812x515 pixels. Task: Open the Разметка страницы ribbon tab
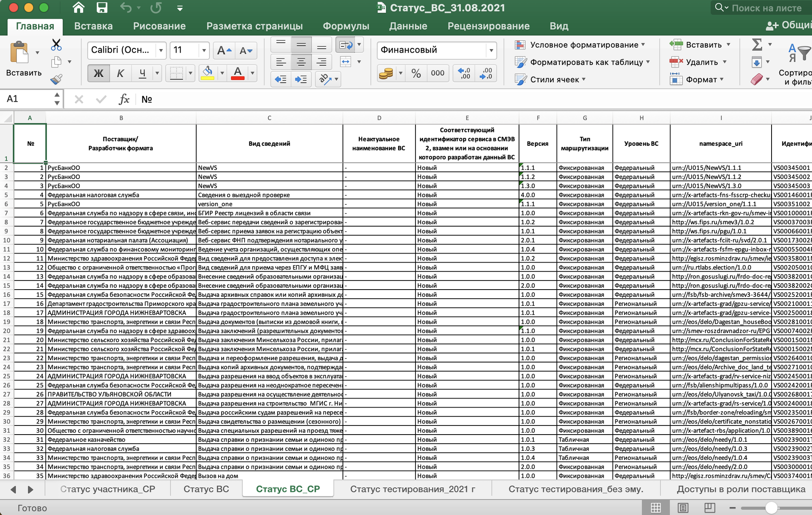(x=254, y=26)
